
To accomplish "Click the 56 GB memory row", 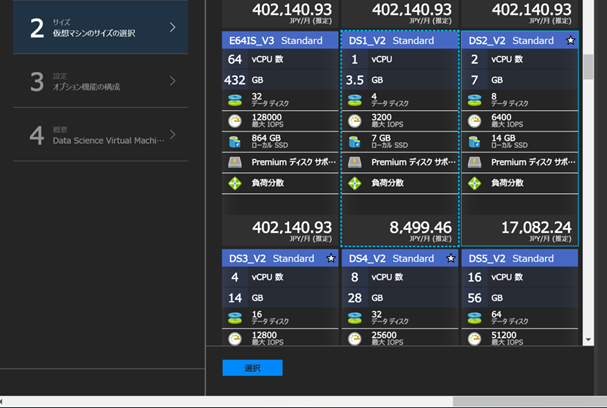I will pos(520,298).
